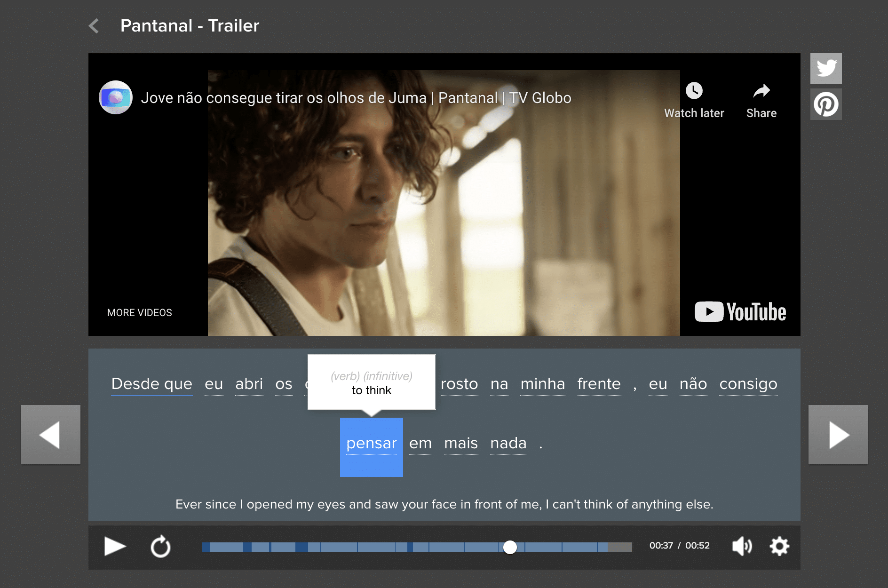
Task: Mute the audio with the speaker icon
Action: [x=742, y=546]
